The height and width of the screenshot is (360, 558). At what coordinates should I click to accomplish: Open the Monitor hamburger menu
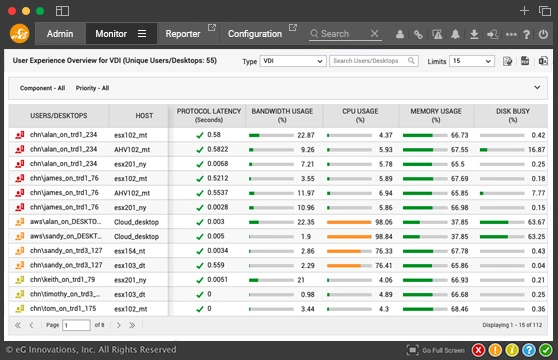click(x=142, y=34)
